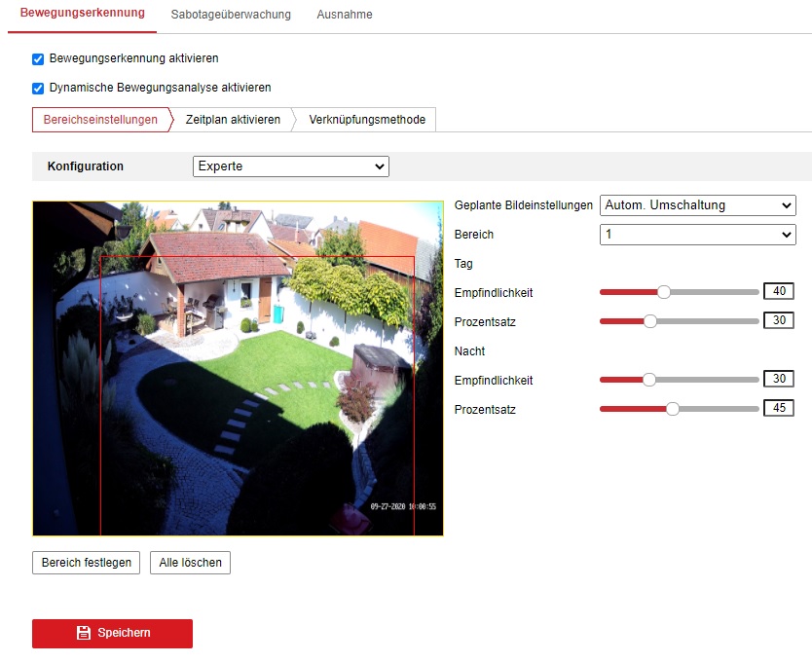Click Tag Empfindlichkeit value field showing 40
This screenshot has width=812, height=663.
click(778, 291)
